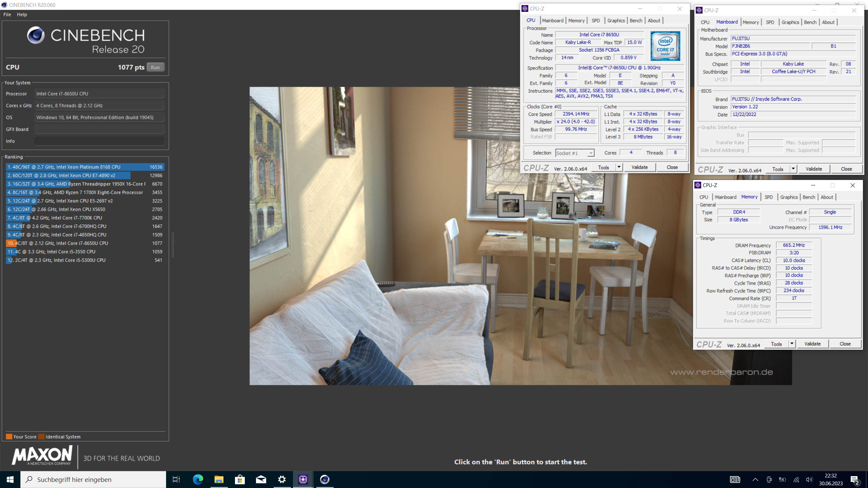Open SPD tab in CPU-Z CPU window
868x488 pixels.
(596, 20)
